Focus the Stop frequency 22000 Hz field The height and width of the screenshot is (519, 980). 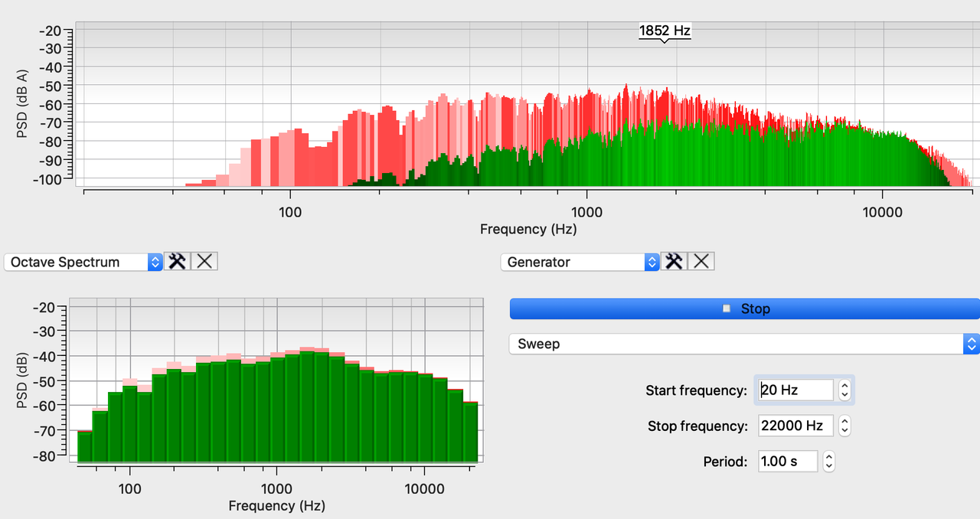point(795,425)
